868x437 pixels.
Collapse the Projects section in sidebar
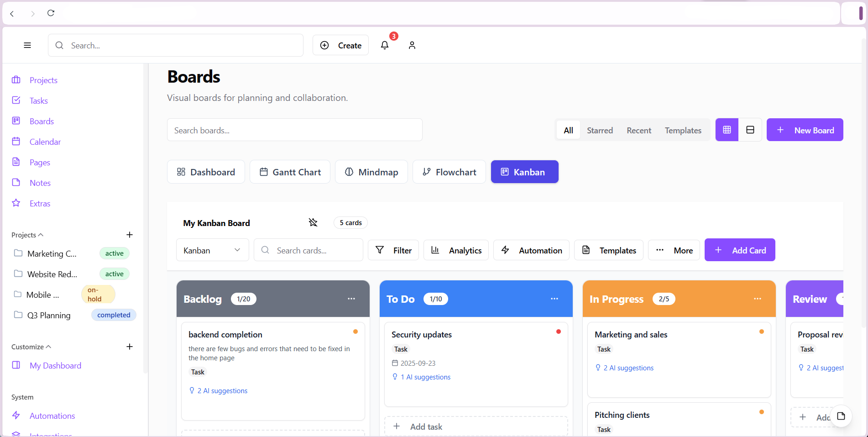[x=42, y=234]
